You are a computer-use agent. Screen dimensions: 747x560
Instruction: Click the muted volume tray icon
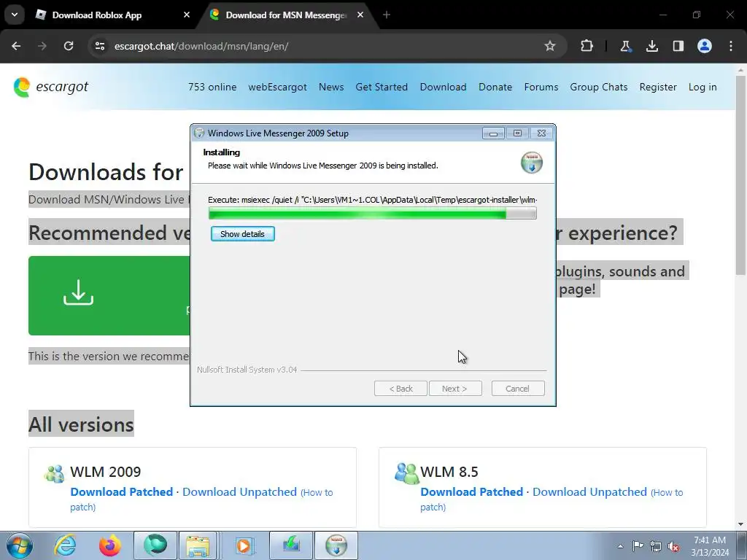(x=673, y=546)
